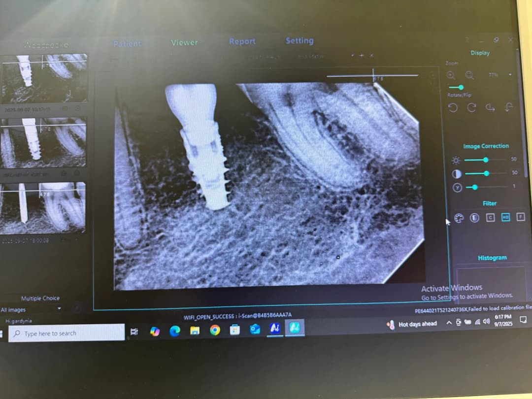Switch to the first Ai taskbar app
The image size is (532, 399).
275,328
